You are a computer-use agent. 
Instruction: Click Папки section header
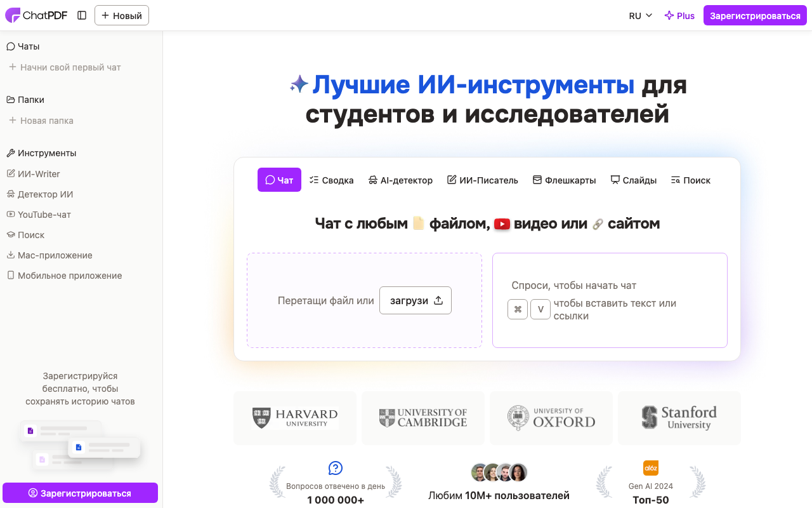click(x=25, y=100)
